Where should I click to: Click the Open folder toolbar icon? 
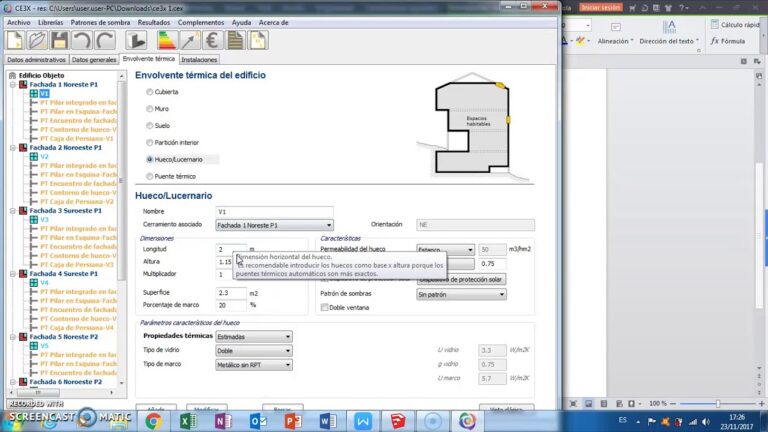[37, 41]
